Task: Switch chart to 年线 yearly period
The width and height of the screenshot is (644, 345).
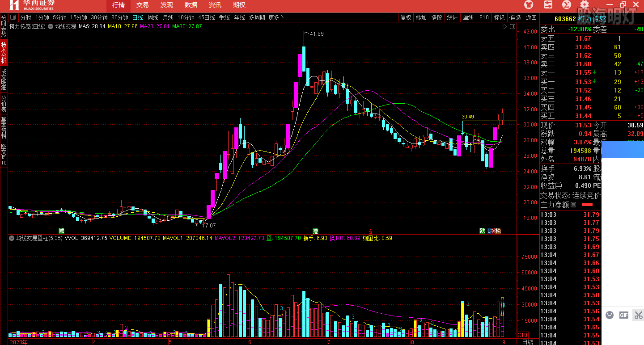Action: click(x=239, y=18)
